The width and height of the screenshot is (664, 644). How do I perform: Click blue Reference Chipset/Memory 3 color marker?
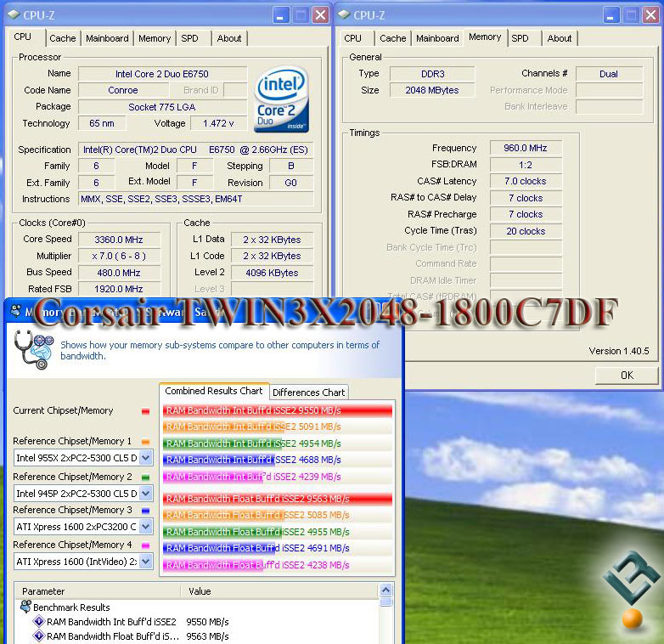click(146, 511)
